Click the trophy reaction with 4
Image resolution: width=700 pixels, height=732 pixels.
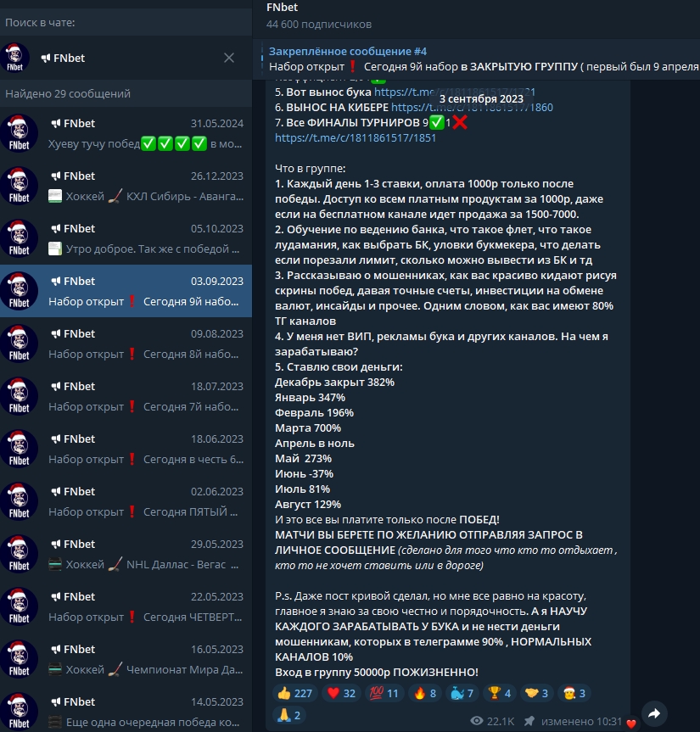(x=500, y=693)
